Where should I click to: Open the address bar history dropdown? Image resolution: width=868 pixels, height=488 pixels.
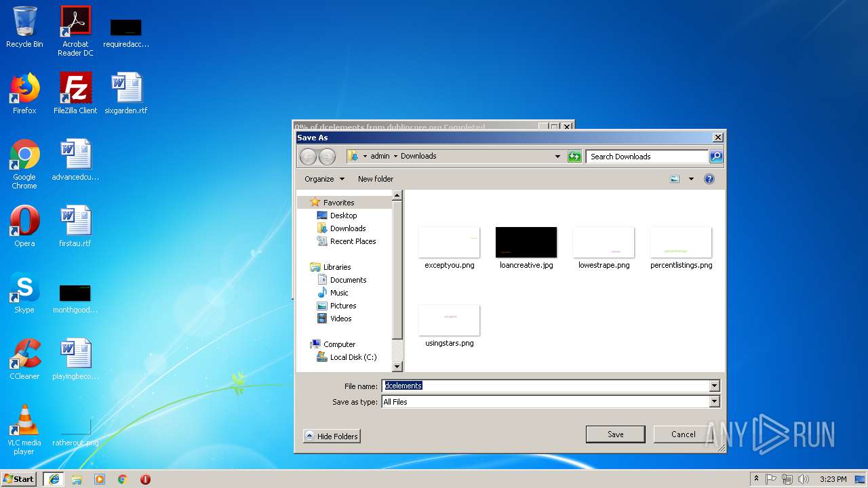[x=557, y=157]
